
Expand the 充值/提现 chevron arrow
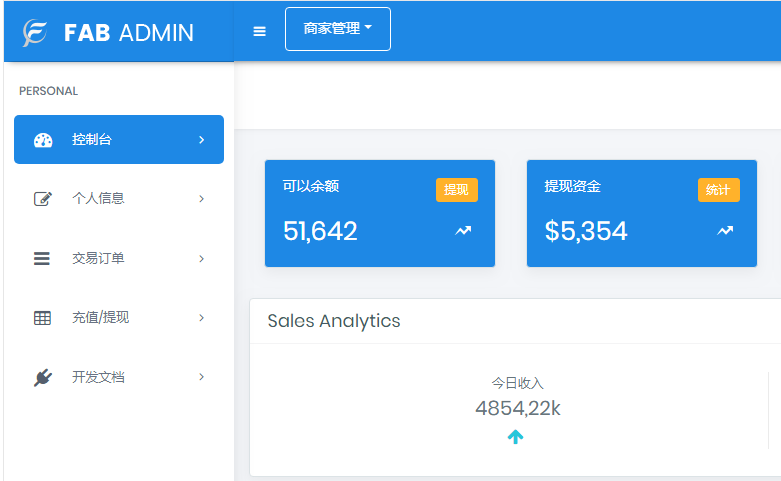[201, 318]
